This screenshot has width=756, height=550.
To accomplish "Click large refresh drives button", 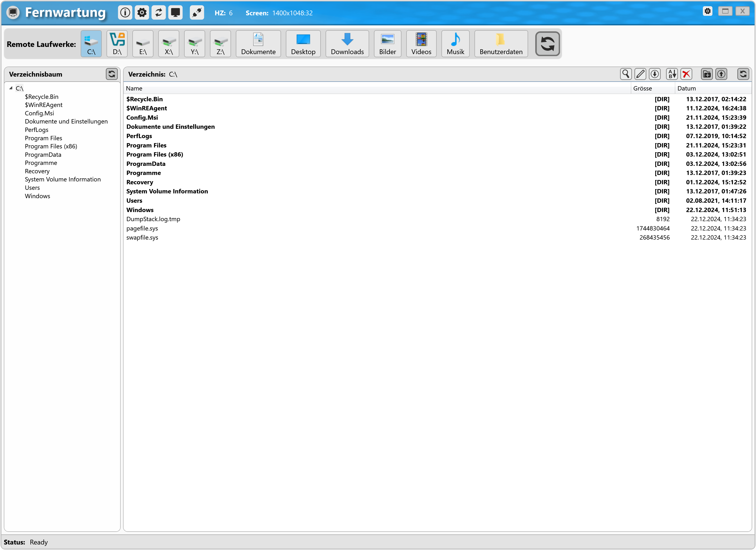I will click(547, 44).
